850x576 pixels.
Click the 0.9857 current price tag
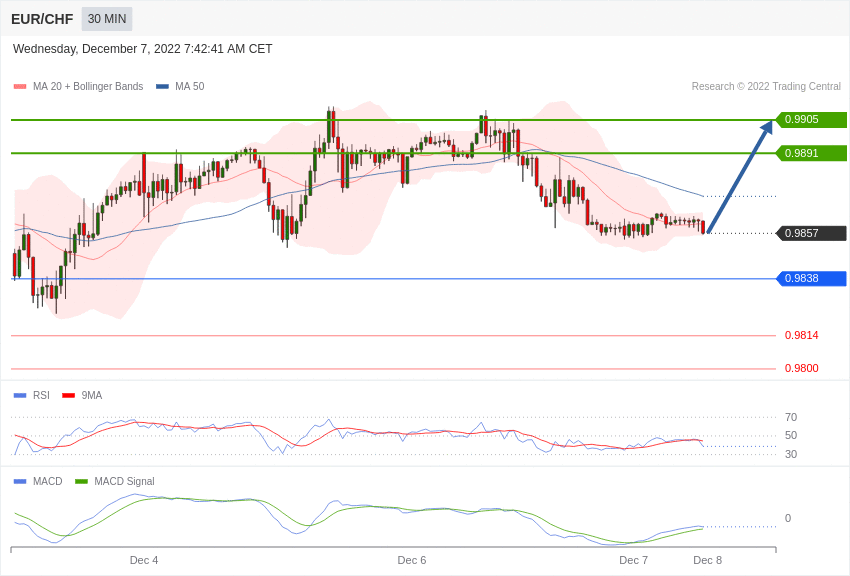[x=811, y=234]
